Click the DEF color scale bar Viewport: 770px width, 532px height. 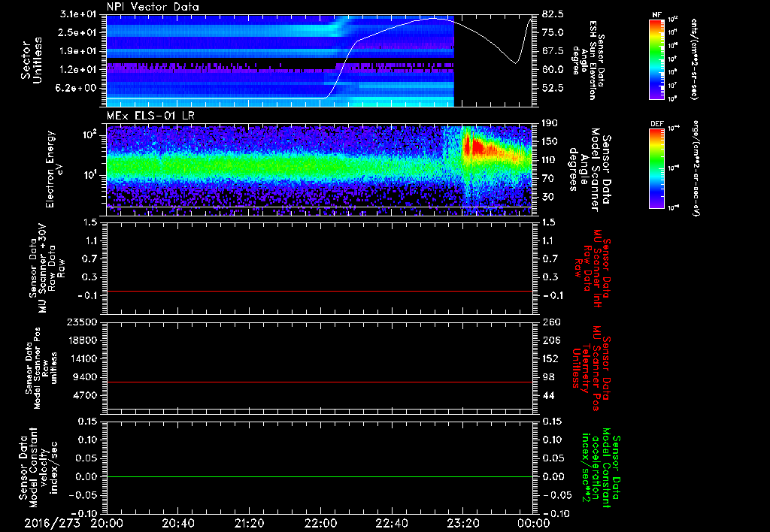tap(657, 168)
